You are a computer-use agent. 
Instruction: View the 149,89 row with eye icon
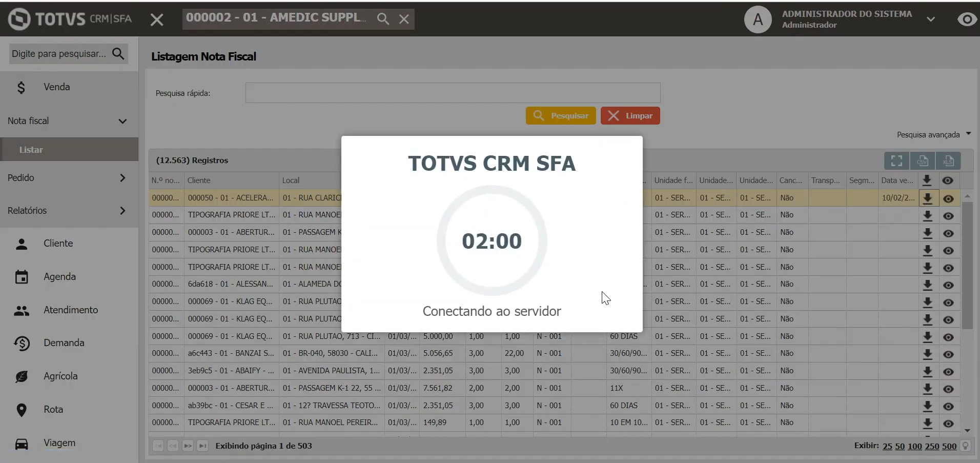pos(948,424)
